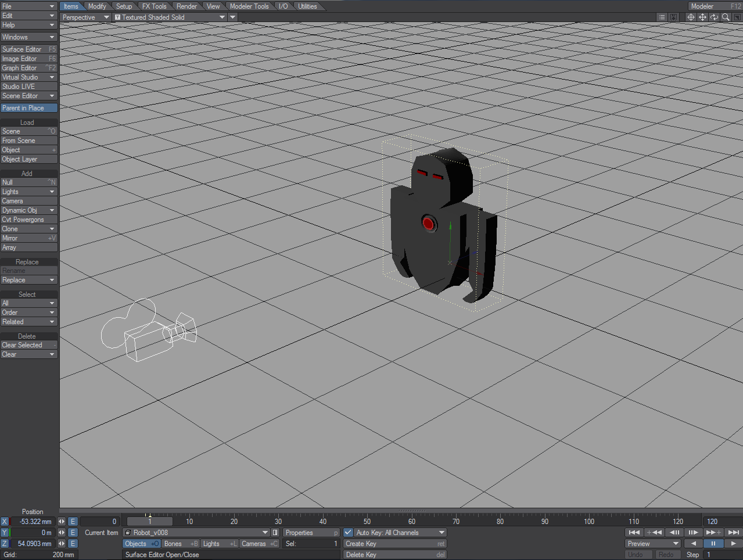Screen dimensions: 743x560
Task: Play animation in reverse
Action: click(x=693, y=544)
